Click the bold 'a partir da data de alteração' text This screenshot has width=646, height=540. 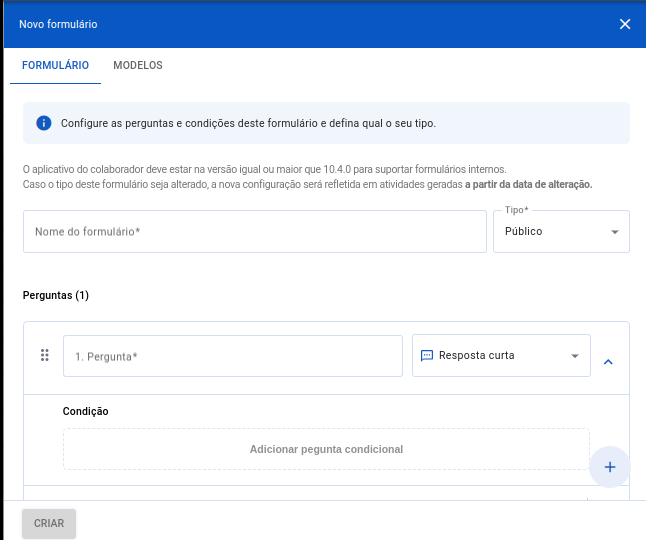tap(529, 184)
